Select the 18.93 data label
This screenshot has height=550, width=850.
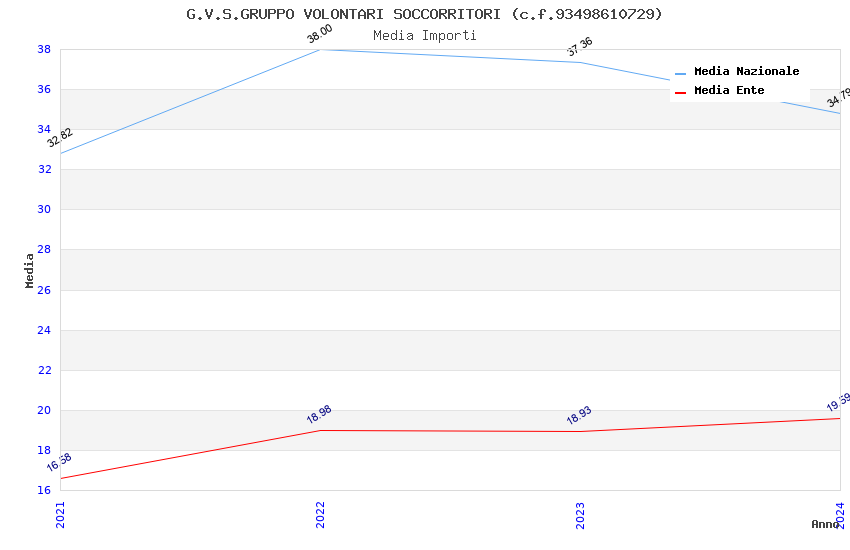(x=579, y=415)
